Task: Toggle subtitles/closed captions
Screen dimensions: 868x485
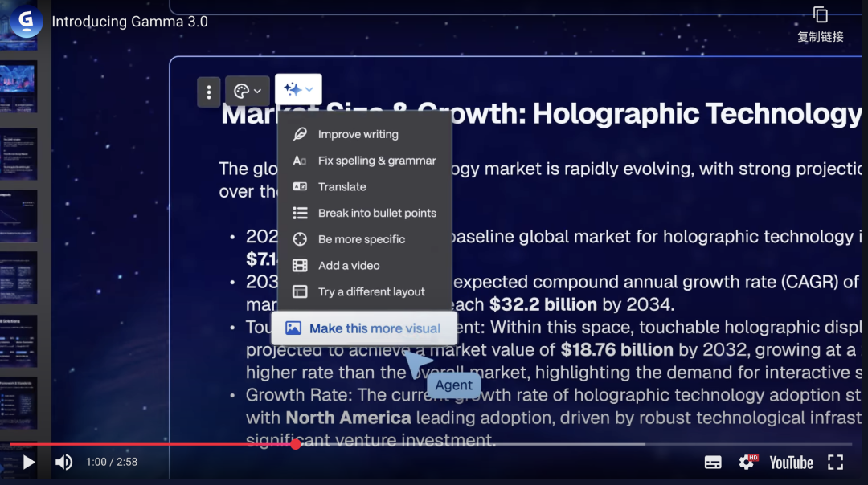Action: [x=713, y=462]
